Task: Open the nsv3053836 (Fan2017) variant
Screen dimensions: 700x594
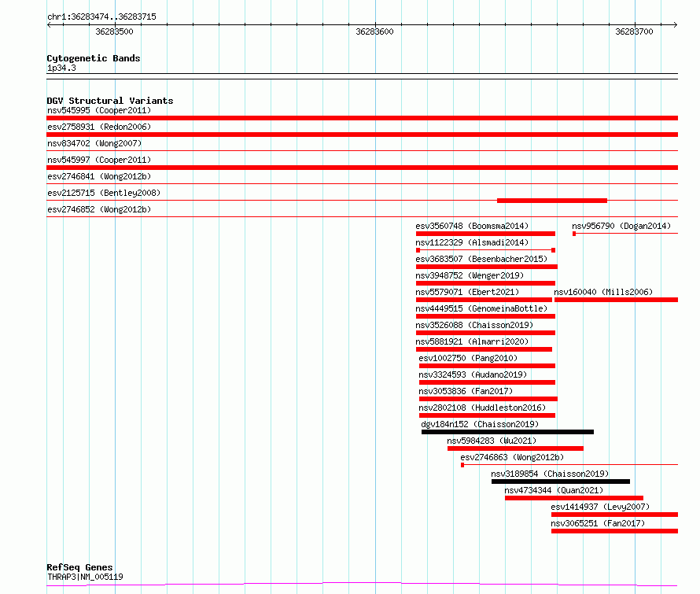Action: [466, 391]
